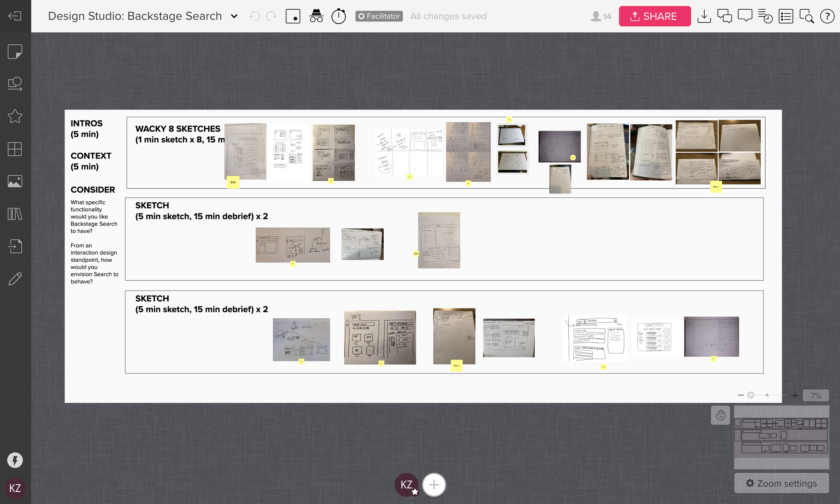The width and height of the screenshot is (840, 504).
Task: Click the plus add-participant button
Action: pos(434,484)
